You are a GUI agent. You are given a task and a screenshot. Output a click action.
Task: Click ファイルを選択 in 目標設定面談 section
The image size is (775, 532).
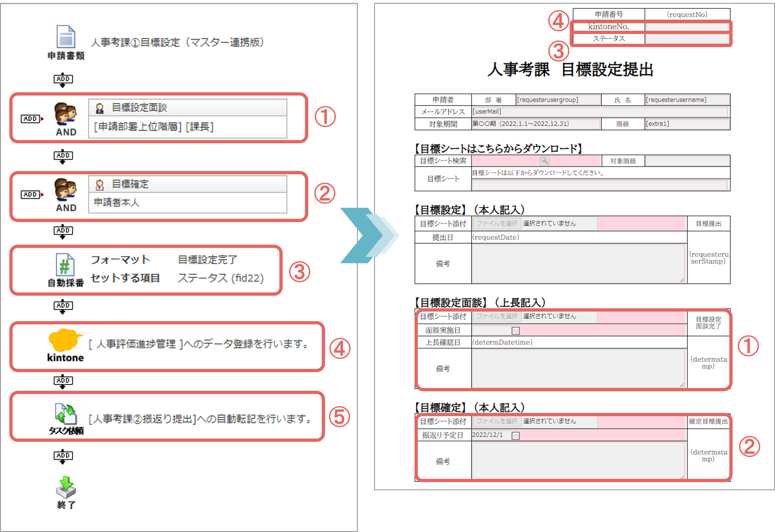pos(497,316)
